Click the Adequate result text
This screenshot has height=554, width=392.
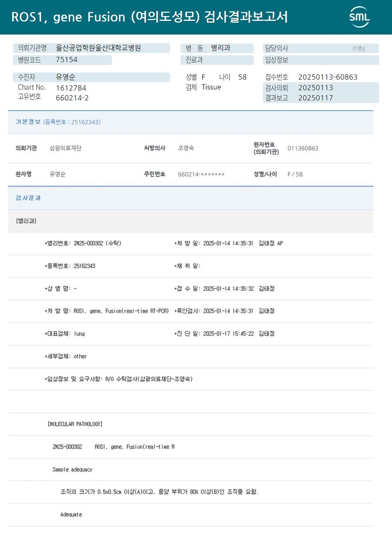pyautogui.click(x=71, y=515)
